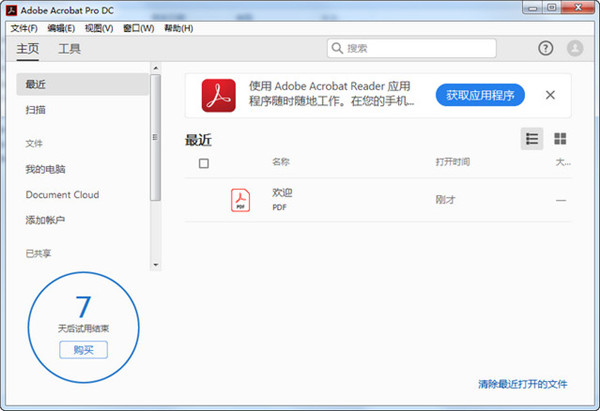The width and height of the screenshot is (600, 411).
Task: Sort the list by 名称 column header
Action: tap(281, 162)
